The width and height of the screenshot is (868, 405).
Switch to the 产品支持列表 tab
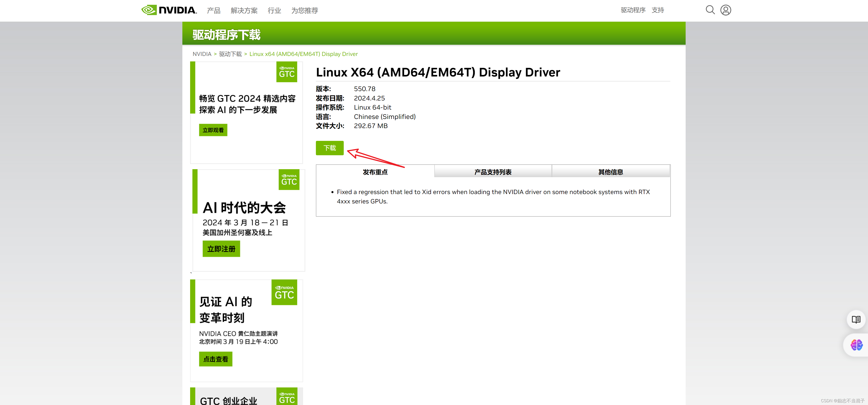click(x=493, y=172)
